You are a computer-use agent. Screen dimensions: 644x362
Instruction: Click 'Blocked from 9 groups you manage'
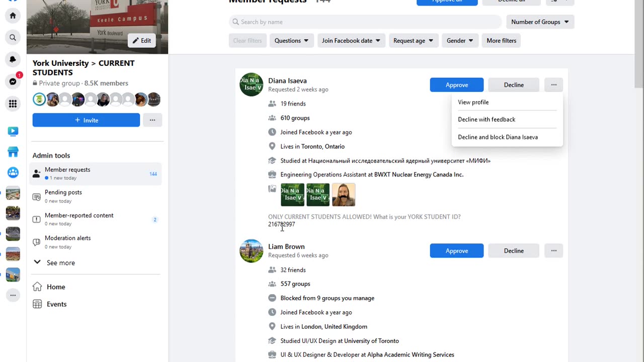pos(328,298)
